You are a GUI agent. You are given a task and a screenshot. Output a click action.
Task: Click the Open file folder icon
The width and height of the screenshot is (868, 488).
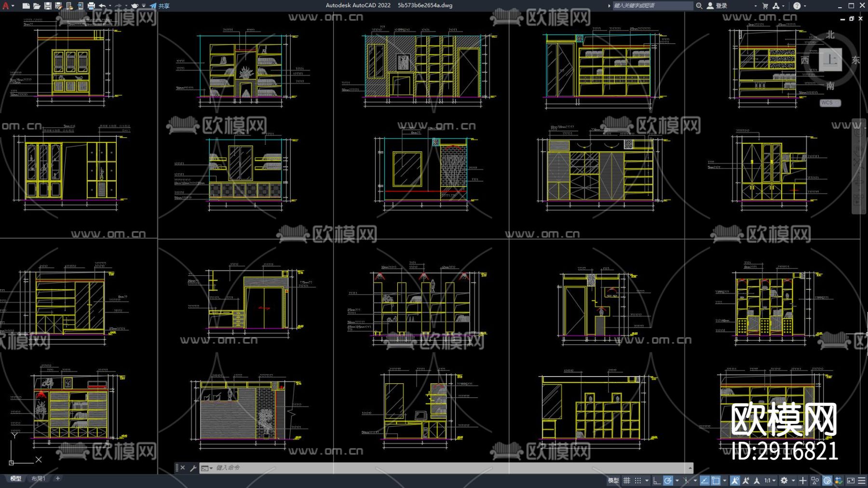[x=37, y=6]
